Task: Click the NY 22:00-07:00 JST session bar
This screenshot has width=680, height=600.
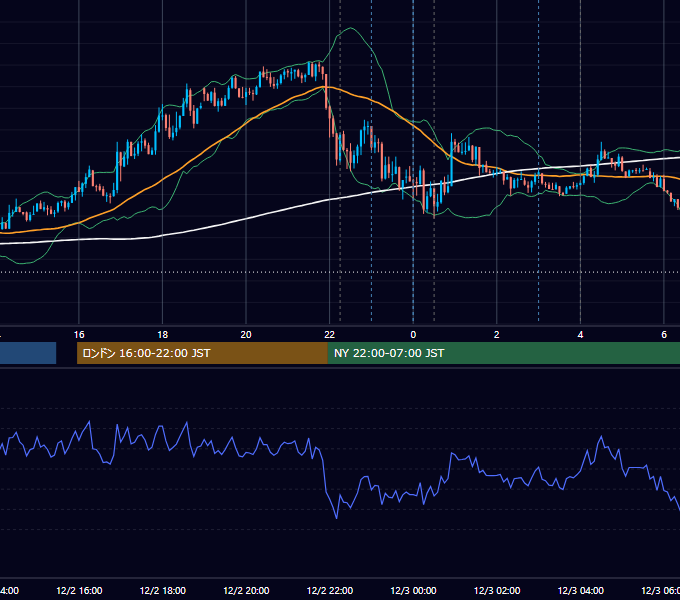Action: tap(503, 353)
